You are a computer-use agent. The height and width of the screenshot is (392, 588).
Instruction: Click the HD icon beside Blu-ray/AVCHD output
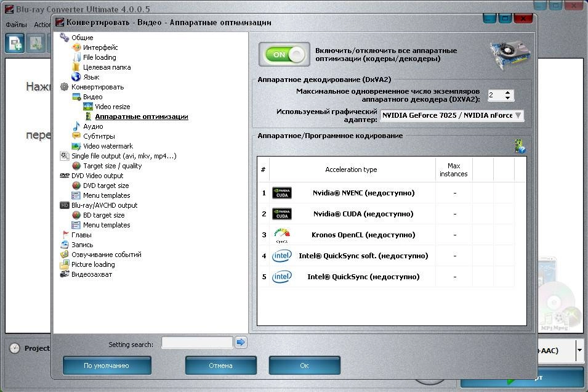[x=65, y=205]
